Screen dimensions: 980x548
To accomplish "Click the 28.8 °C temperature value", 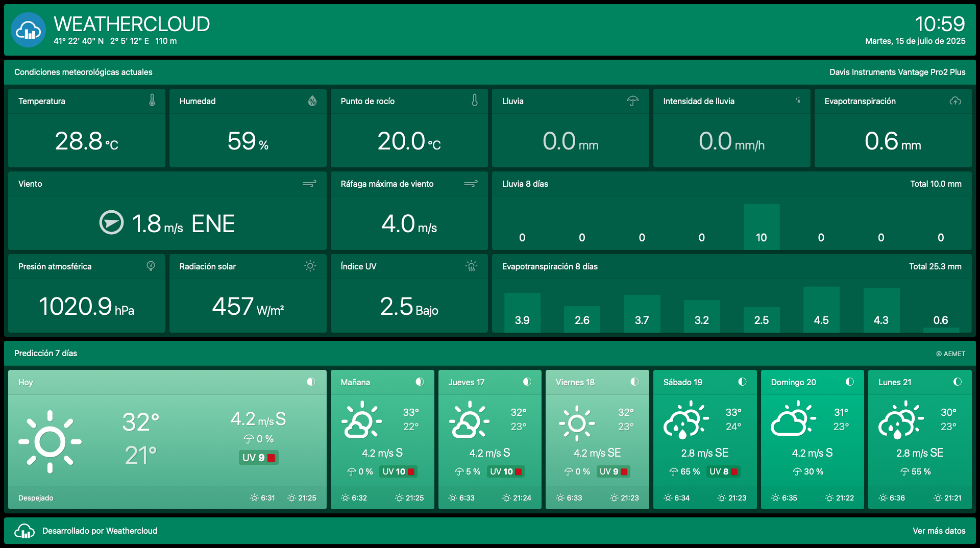I will click(87, 141).
